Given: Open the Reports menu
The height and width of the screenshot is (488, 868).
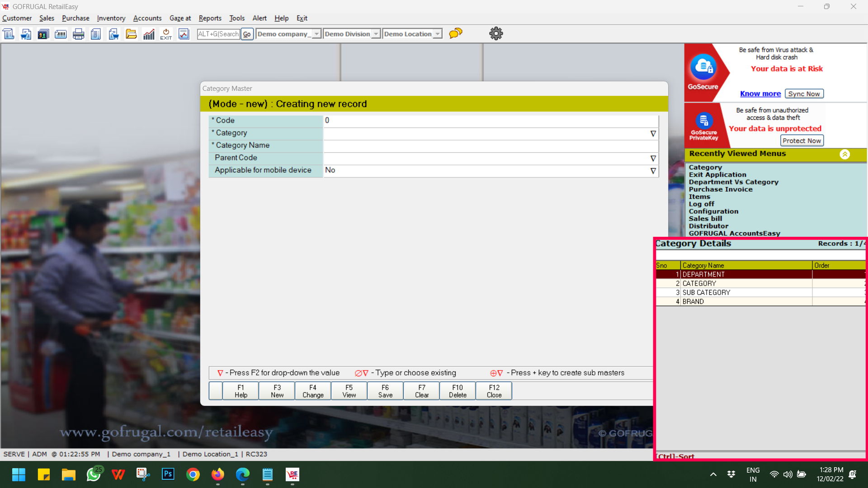Looking at the screenshot, I should tap(210, 18).
